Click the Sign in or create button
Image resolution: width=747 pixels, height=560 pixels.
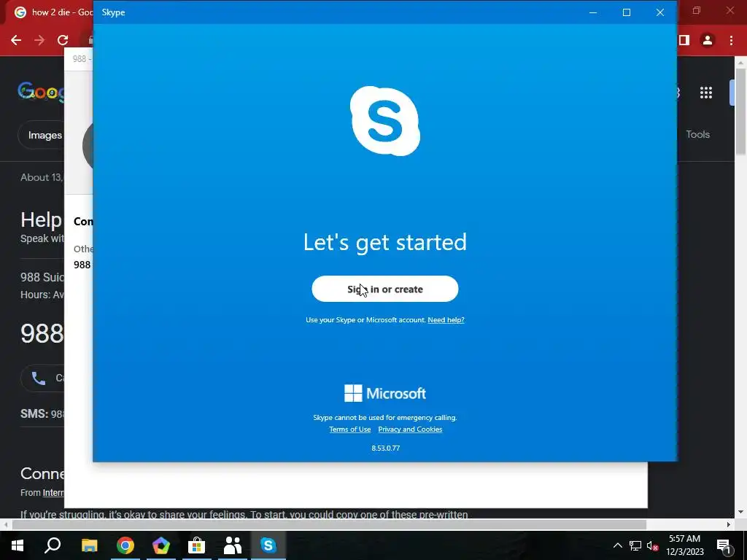click(385, 289)
